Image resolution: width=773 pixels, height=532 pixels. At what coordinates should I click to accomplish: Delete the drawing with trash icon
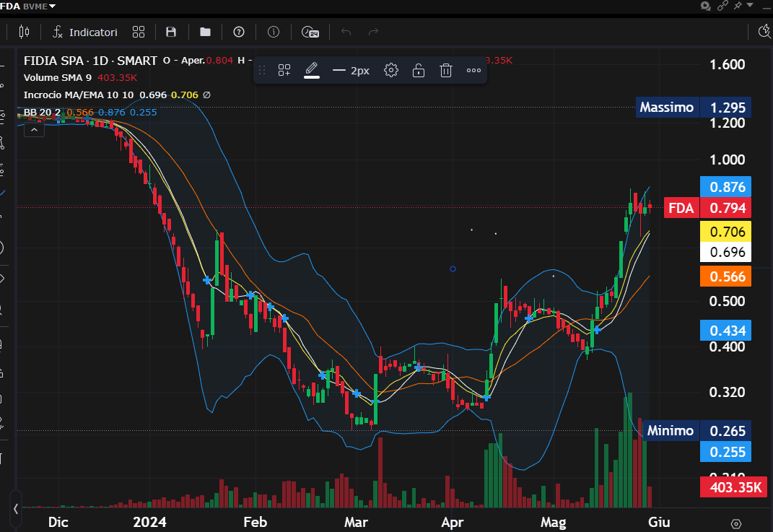pyautogui.click(x=446, y=70)
